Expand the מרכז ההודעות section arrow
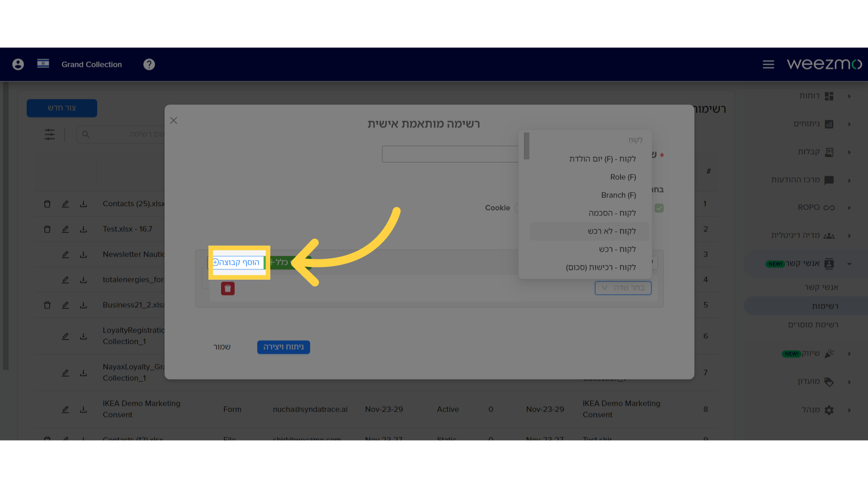The height and width of the screenshot is (488, 868). pyautogui.click(x=849, y=180)
